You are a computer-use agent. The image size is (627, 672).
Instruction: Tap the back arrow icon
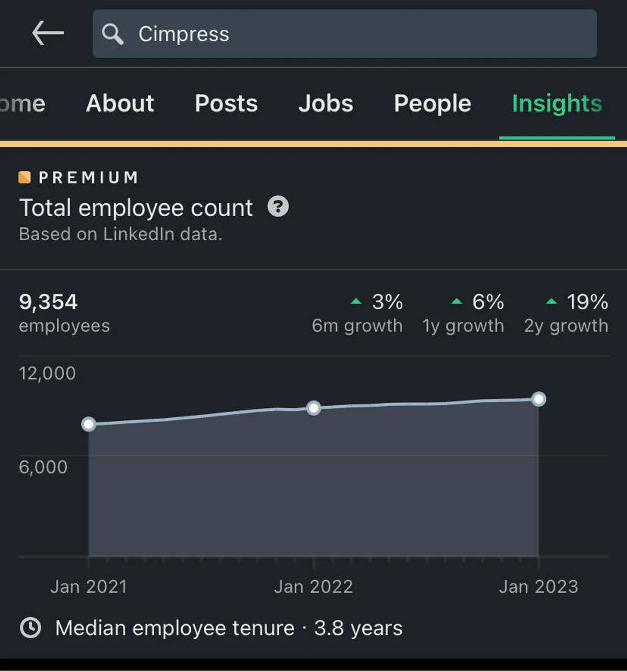coord(48,33)
